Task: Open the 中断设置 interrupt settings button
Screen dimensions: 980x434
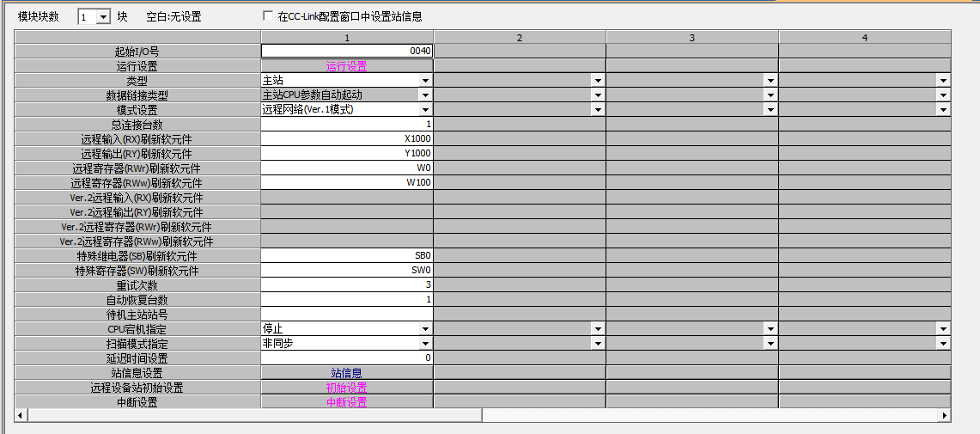Action: coord(346,402)
